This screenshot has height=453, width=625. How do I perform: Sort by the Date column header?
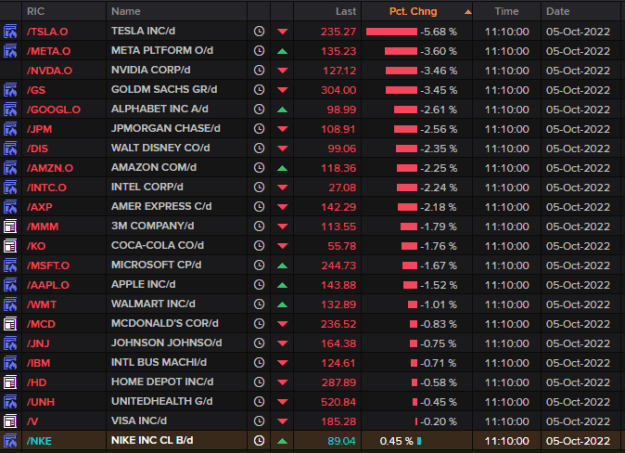pyautogui.click(x=558, y=11)
